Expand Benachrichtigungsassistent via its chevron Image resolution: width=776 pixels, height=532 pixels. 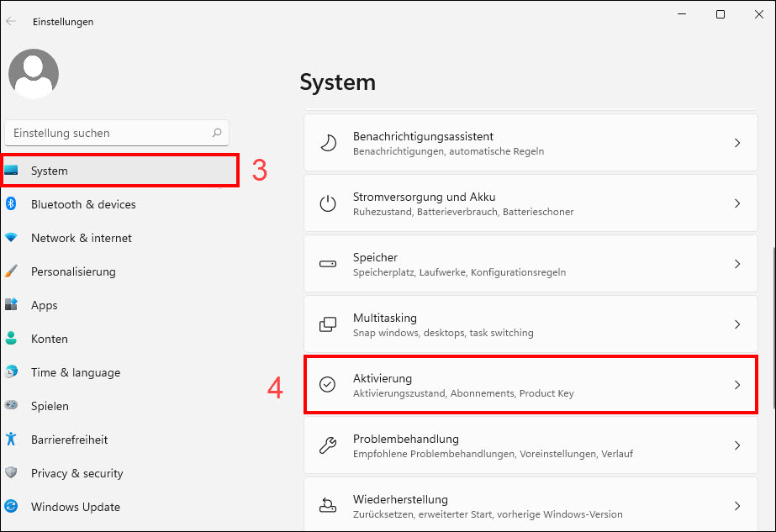(737, 143)
